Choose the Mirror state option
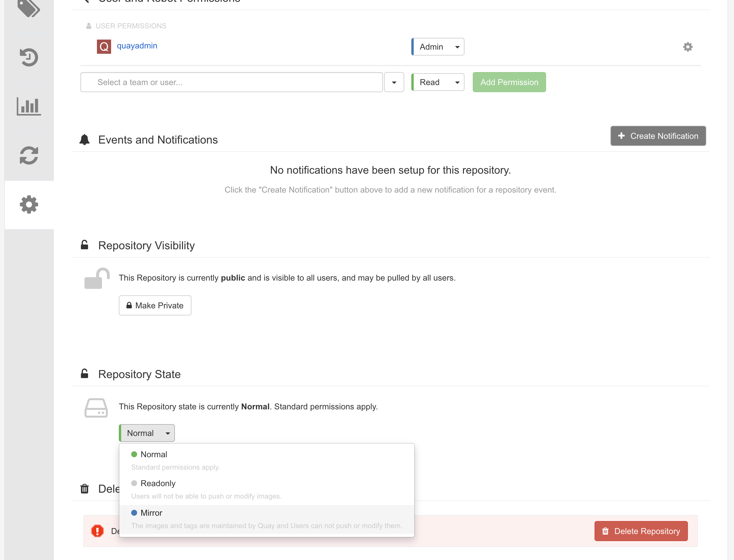This screenshot has width=734, height=560. (151, 513)
